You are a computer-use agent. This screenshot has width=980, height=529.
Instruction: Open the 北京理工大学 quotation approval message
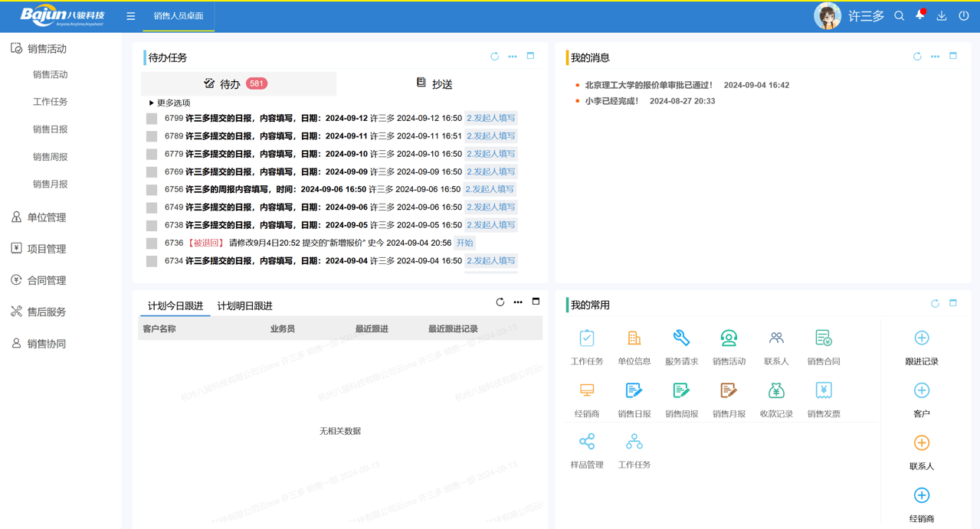click(x=649, y=85)
